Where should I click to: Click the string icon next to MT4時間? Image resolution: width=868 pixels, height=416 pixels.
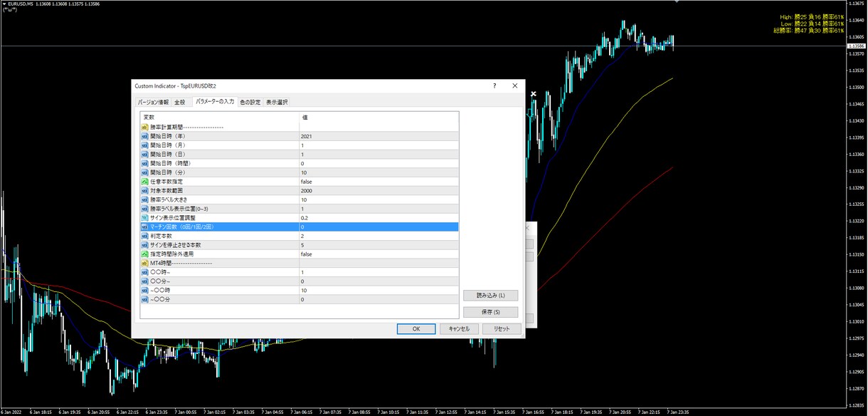pos(144,263)
